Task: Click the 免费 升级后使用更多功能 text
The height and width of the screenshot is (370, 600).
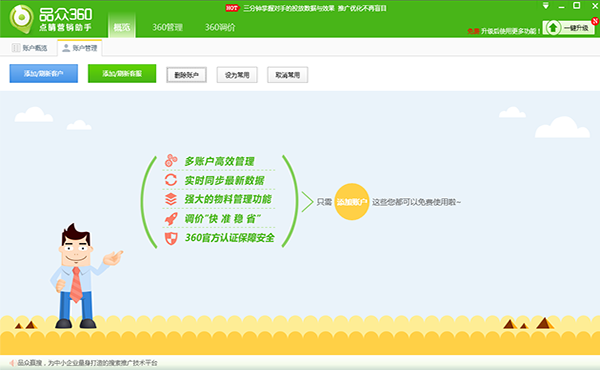Action: 504,31
